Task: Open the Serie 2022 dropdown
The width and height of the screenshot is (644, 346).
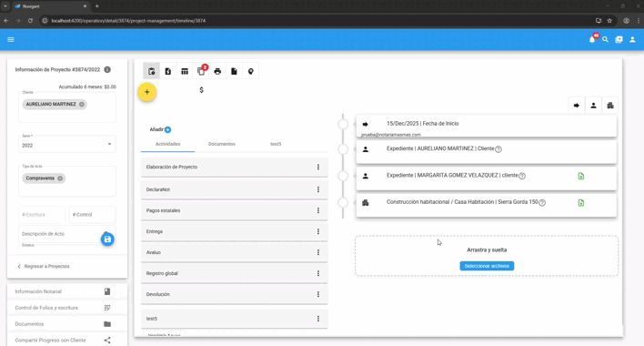Action: [67, 145]
